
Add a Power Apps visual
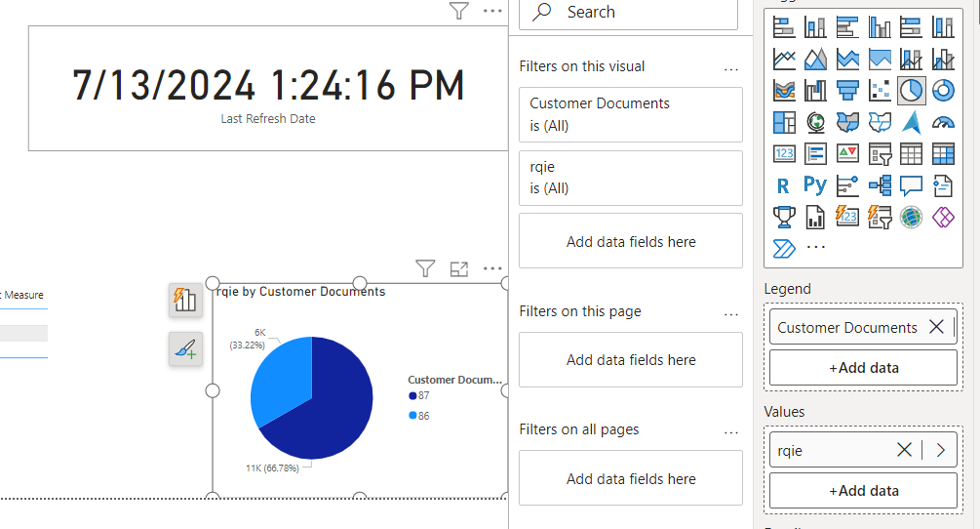click(x=943, y=218)
